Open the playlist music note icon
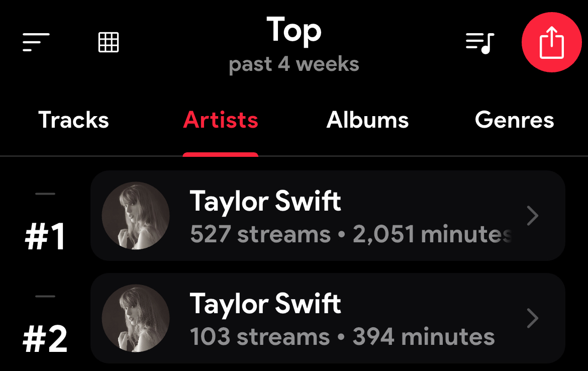The height and width of the screenshot is (371, 588). point(480,43)
